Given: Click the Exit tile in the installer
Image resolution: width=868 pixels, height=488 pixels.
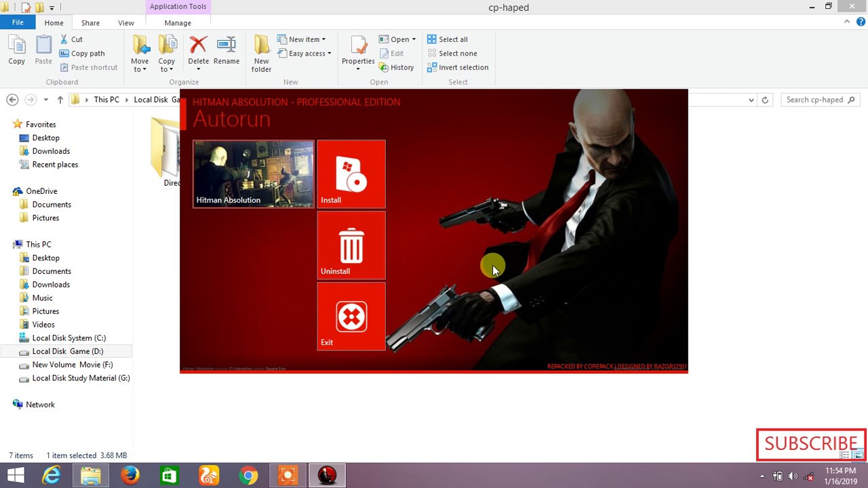Looking at the screenshot, I should pyautogui.click(x=351, y=316).
